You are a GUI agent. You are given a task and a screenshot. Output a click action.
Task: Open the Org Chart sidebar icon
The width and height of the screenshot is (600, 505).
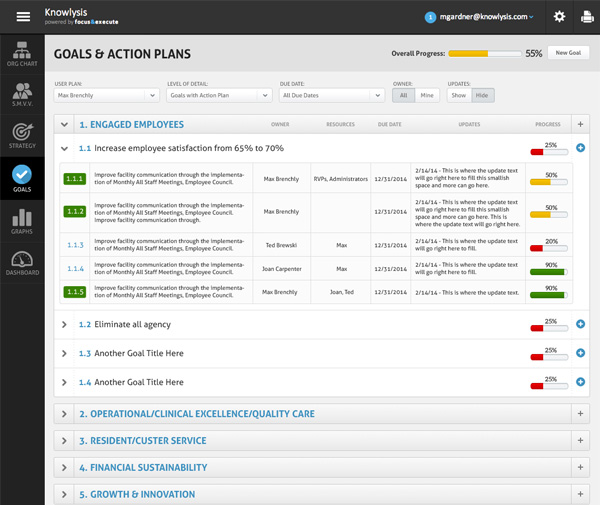(22, 54)
